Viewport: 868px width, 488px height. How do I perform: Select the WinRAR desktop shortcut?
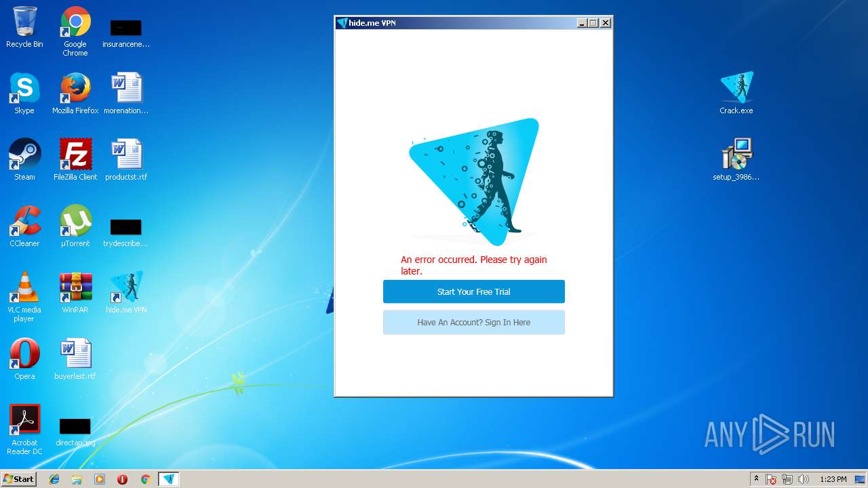[x=75, y=293]
